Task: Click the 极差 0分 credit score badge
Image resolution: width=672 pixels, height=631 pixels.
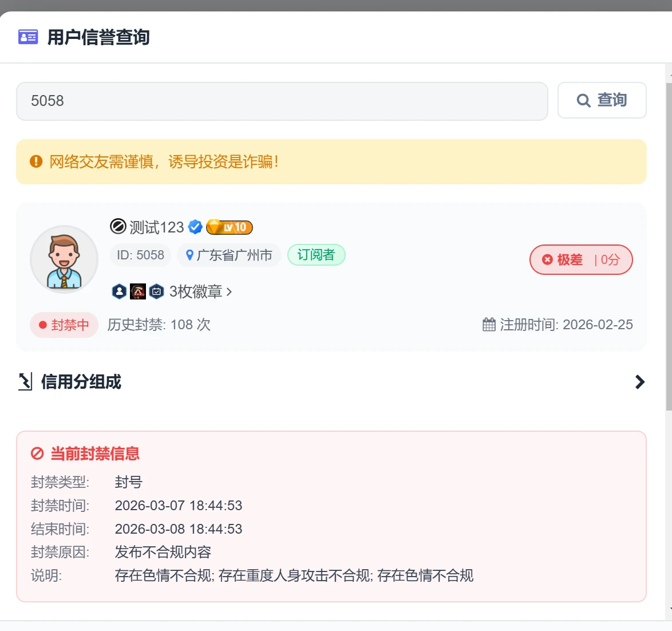Action: [581, 259]
